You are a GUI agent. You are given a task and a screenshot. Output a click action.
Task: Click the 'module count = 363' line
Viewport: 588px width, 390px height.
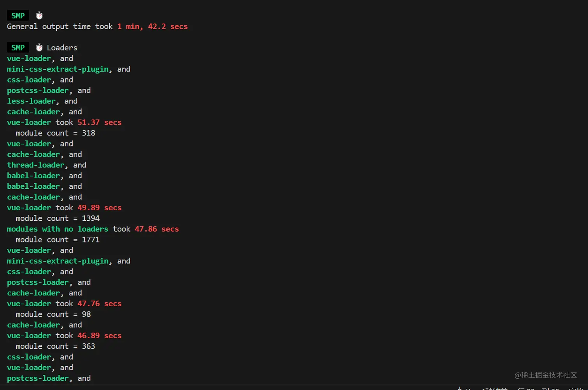coord(56,346)
